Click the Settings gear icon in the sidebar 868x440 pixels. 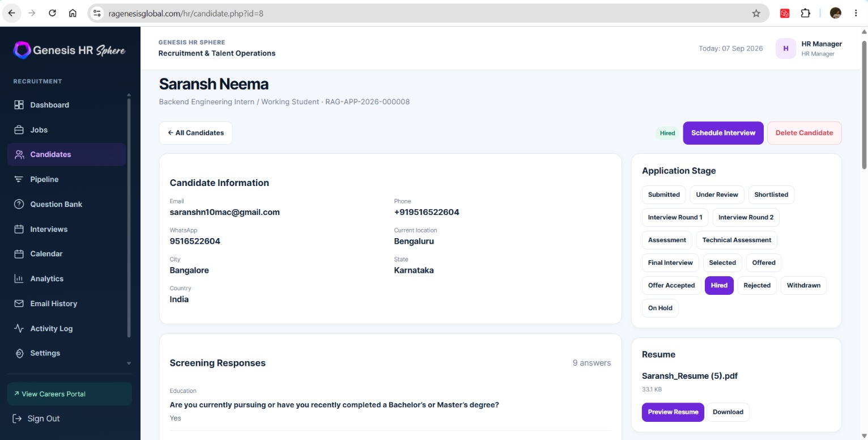[x=19, y=353]
